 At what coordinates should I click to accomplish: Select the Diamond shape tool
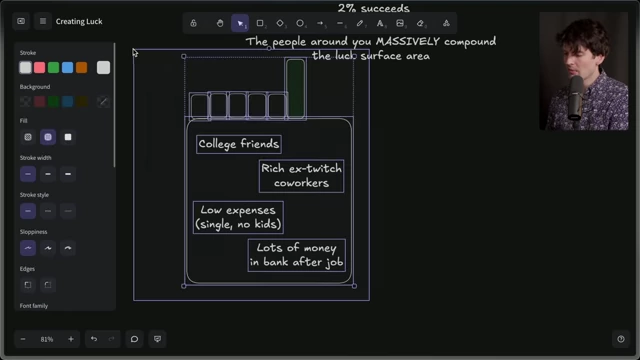click(280, 23)
